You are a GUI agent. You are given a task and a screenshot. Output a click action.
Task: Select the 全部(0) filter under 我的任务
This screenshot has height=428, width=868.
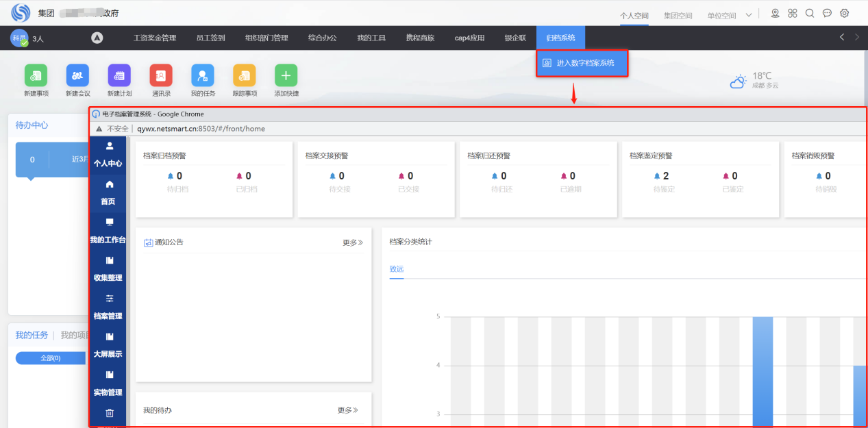pos(51,358)
